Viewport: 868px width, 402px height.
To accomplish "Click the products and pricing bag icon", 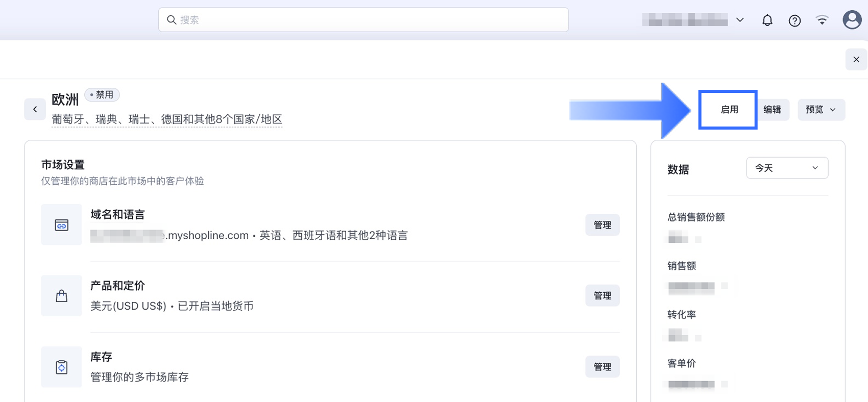I will (61, 296).
